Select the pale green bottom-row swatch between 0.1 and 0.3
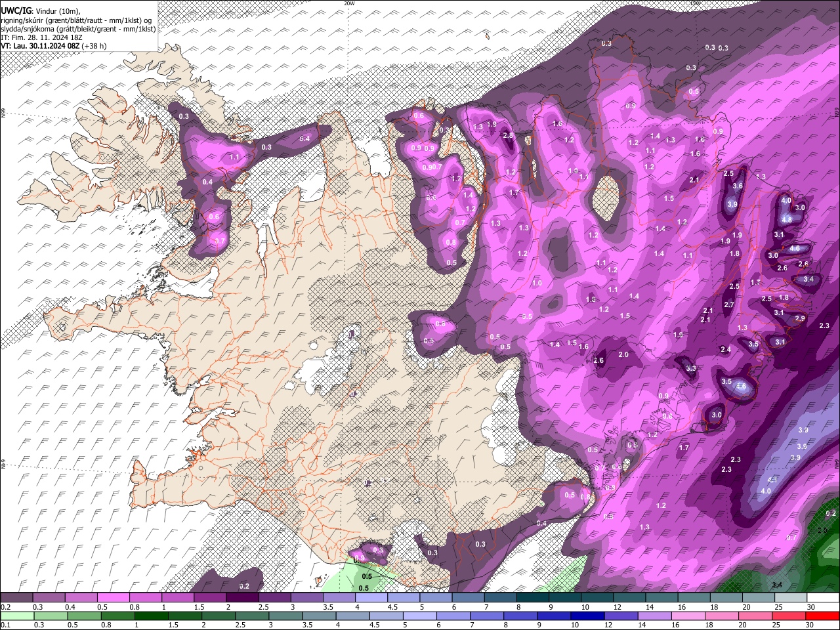The width and height of the screenshot is (840, 630). coord(16,616)
